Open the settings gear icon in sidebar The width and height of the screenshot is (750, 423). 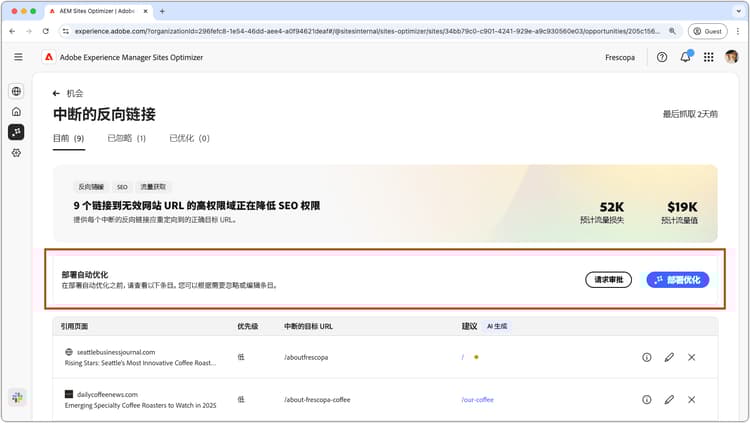(x=16, y=153)
